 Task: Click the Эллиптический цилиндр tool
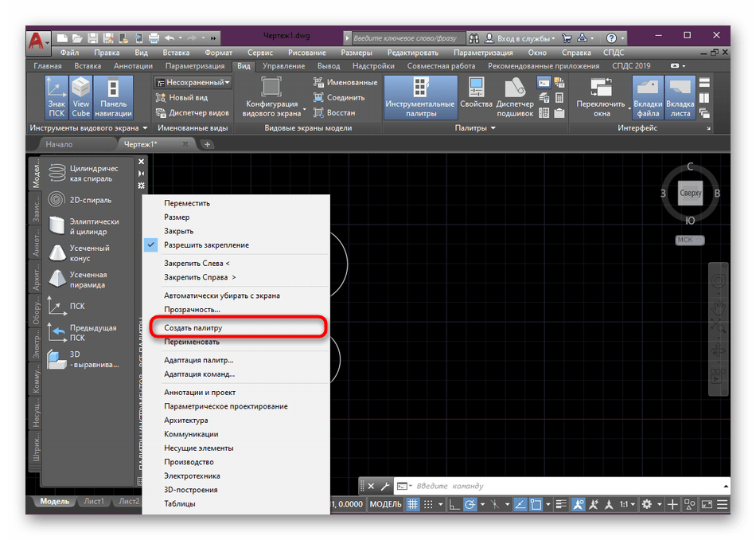[x=79, y=226]
